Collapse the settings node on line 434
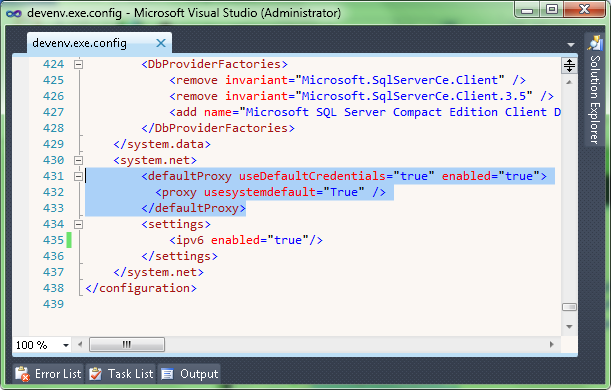The height and width of the screenshot is (390, 611). pyautogui.click(x=78, y=224)
